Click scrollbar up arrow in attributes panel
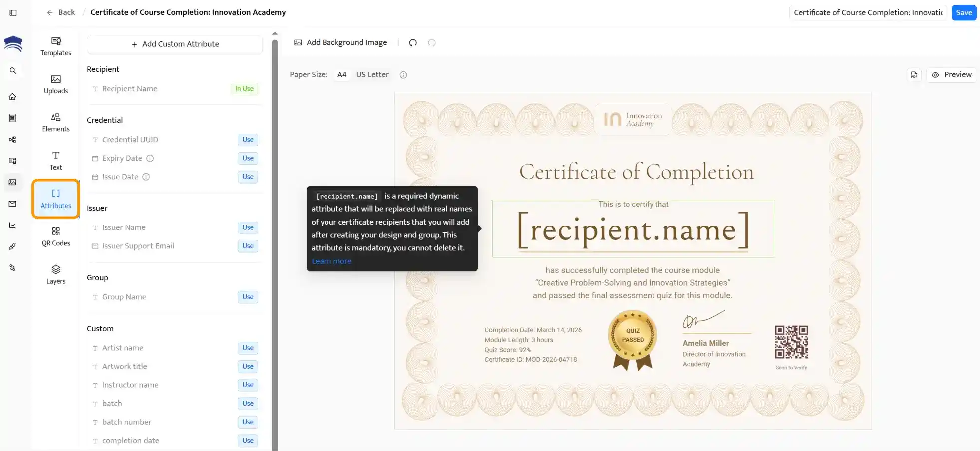980x451 pixels. pyautogui.click(x=275, y=34)
